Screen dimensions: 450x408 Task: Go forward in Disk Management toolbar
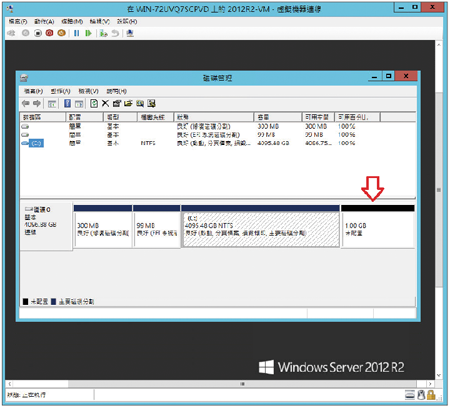click(x=37, y=103)
